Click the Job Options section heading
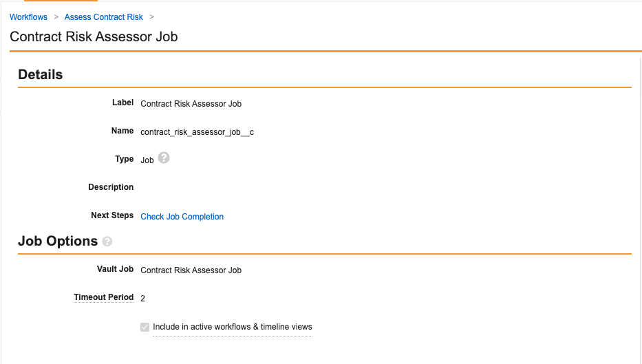642x364 pixels. (58, 241)
